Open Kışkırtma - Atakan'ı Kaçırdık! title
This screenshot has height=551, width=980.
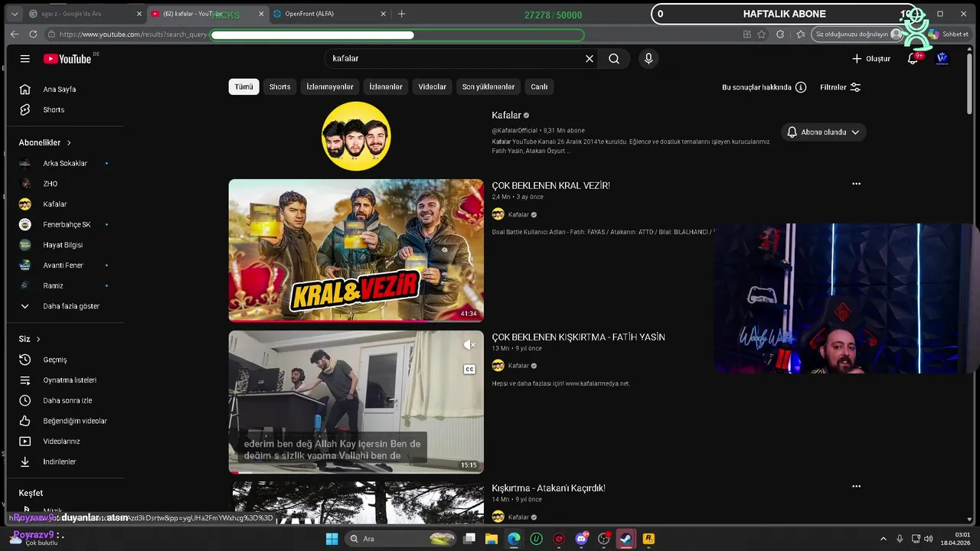coord(548,488)
